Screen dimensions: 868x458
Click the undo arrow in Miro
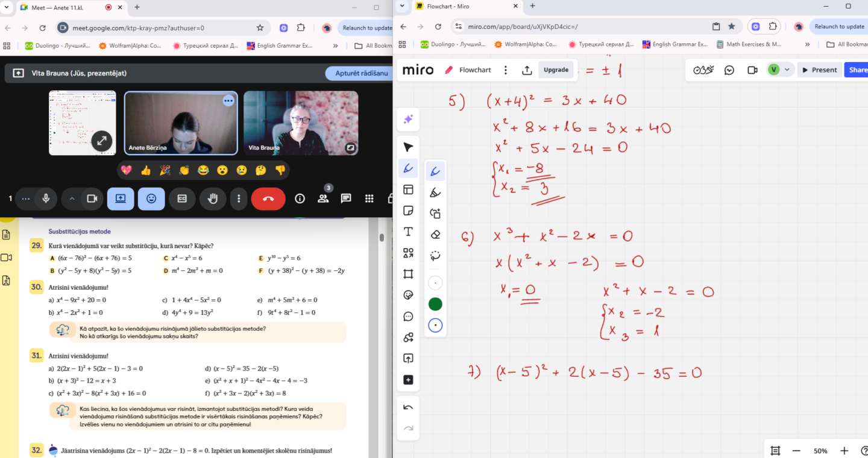pyautogui.click(x=408, y=407)
